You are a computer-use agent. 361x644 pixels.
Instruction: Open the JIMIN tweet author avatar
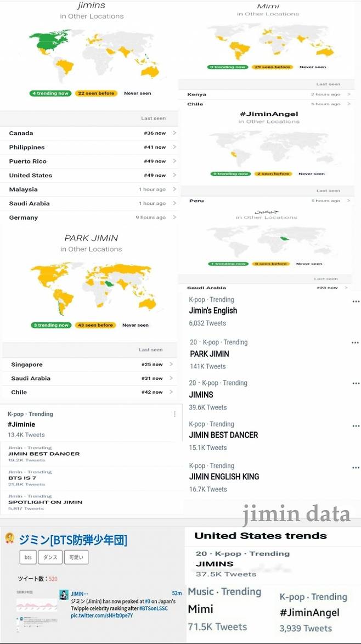click(x=64, y=595)
